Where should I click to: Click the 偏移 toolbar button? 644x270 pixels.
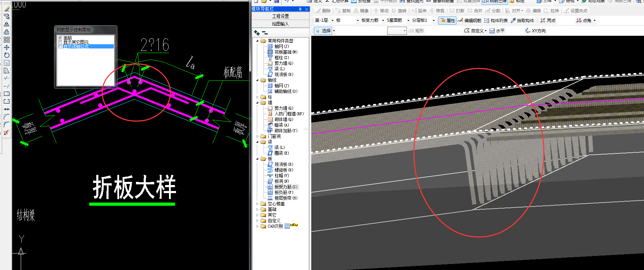point(533,11)
